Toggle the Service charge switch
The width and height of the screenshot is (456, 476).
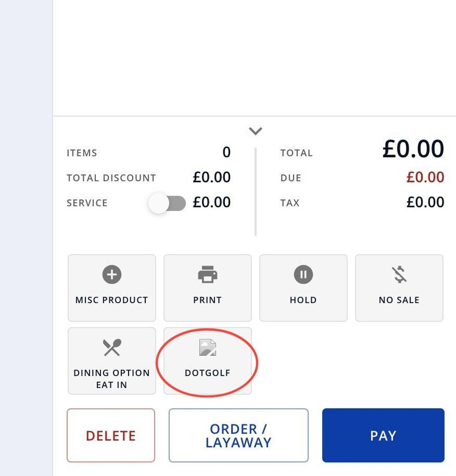pyautogui.click(x=167, y=203)
